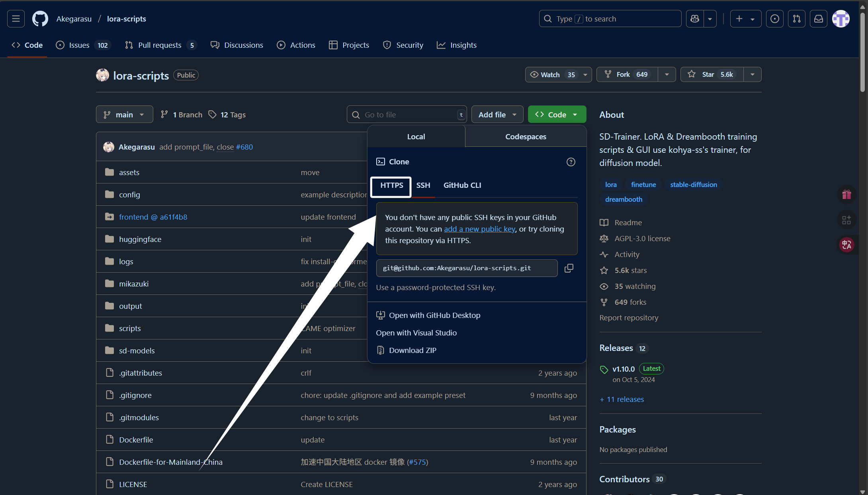Expand the Star lists dropdown arrow
Viewport: 868px width, 495px height.
(x=753, y=74)
